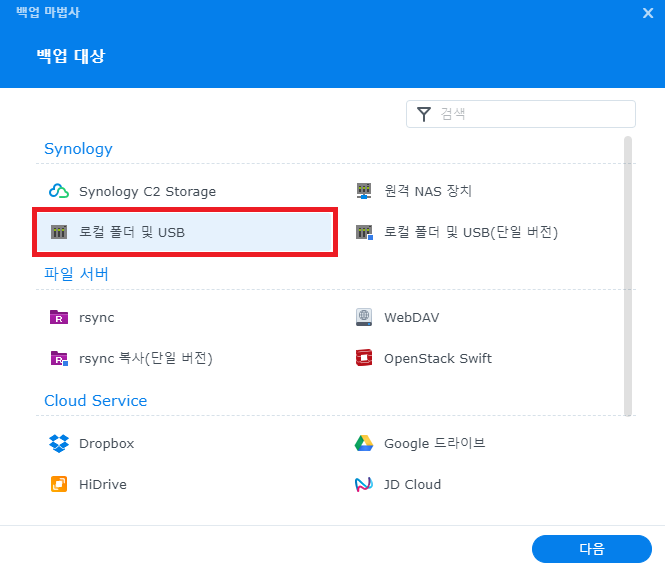Select the Synology C2 Storage cloud icon
Screen dimensions: 665x566
click(x=59, y=191)
